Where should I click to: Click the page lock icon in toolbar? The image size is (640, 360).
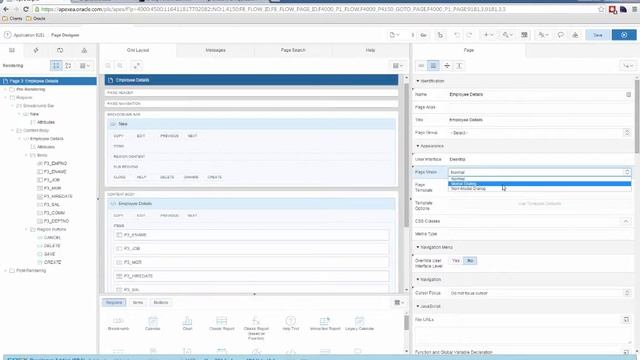[440, 35]
